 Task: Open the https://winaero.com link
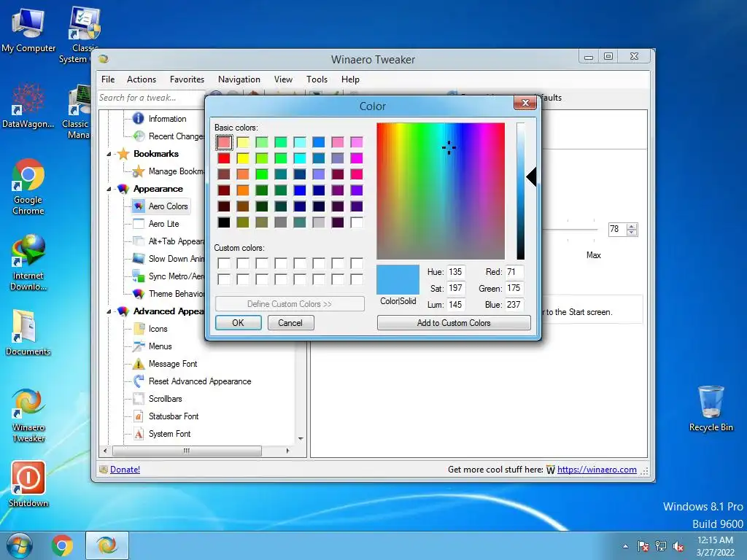click(597, 470)
